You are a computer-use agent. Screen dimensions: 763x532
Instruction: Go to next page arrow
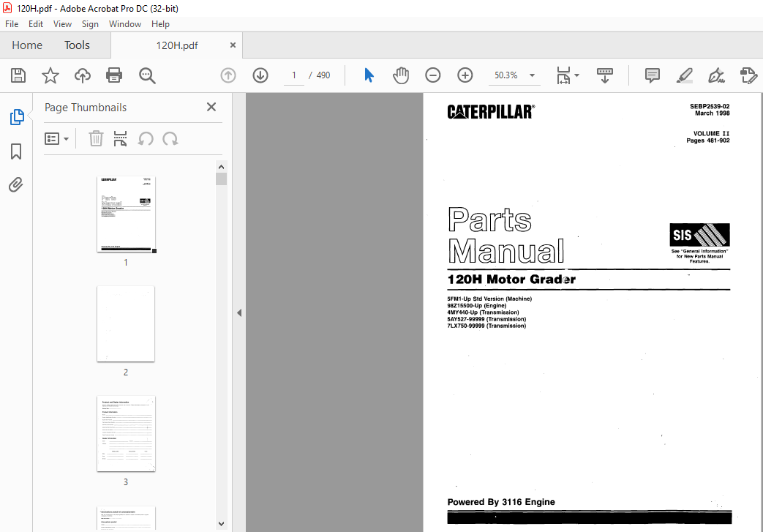coord(260,75)
